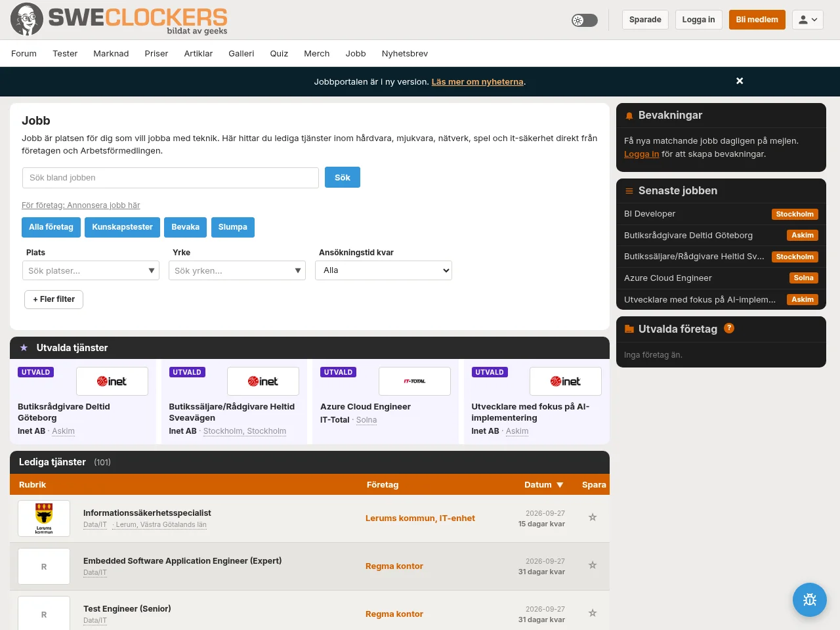Click the Slumpa random job button
840x630 pixels.
click(232, 227)
